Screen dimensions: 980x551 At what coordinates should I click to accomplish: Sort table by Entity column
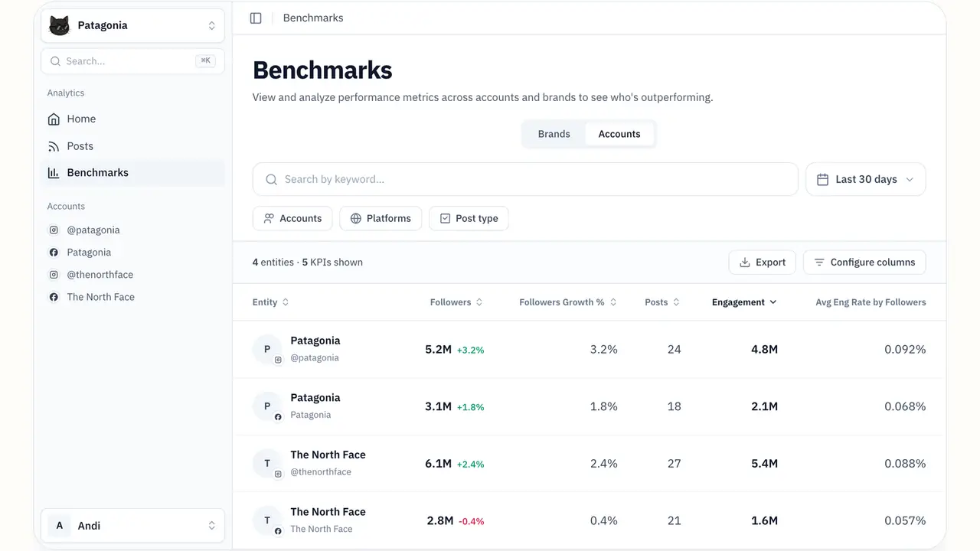tap(270, 302)
